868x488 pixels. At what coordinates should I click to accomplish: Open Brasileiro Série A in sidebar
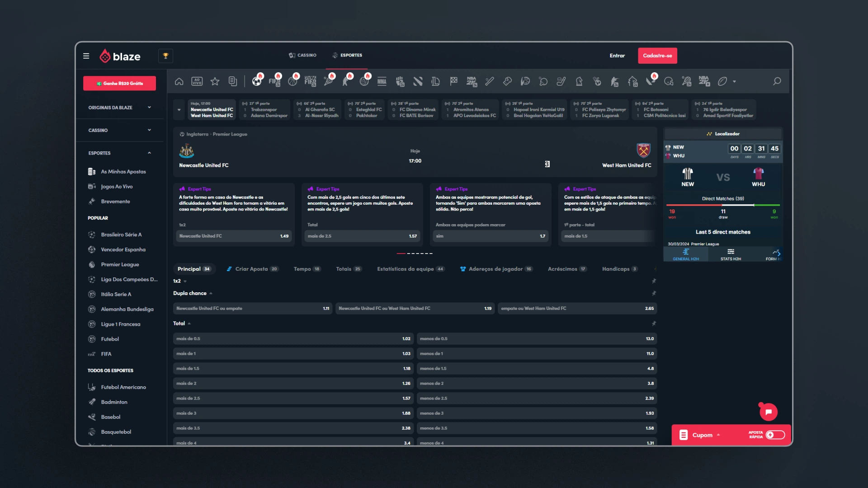(x=121, y=235)
